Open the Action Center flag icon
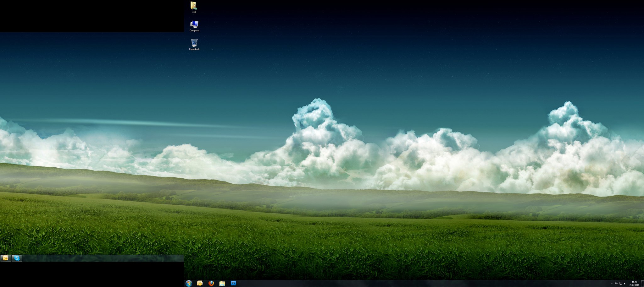644x287 pixels. pos(616,284)
